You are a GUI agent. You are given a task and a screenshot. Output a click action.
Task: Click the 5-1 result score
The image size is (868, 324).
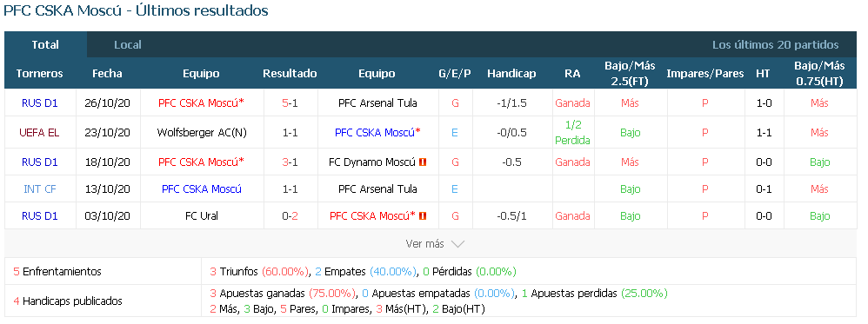(x=290, y=102)
